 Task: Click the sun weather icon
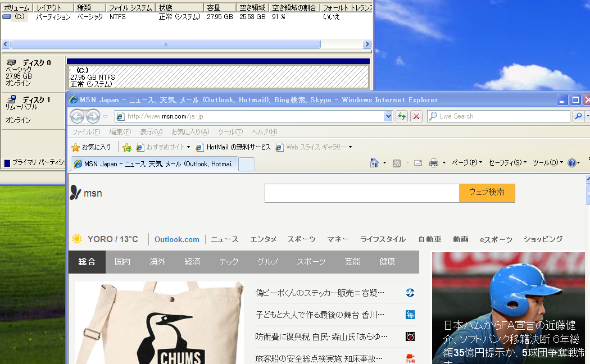point(77,239)
